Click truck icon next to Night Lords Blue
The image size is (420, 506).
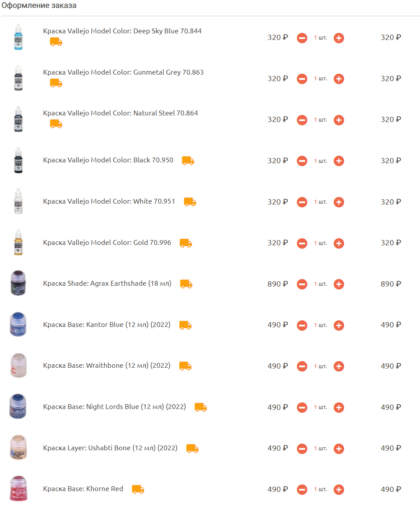pos(200,407)
